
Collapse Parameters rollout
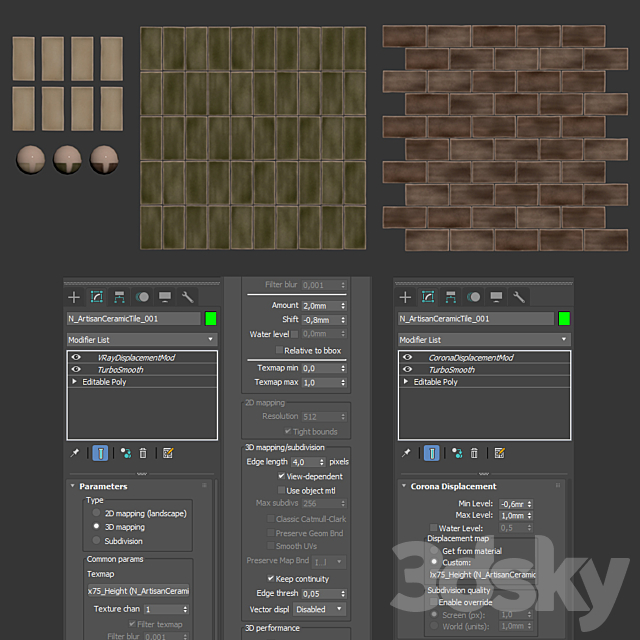[73, 486]
